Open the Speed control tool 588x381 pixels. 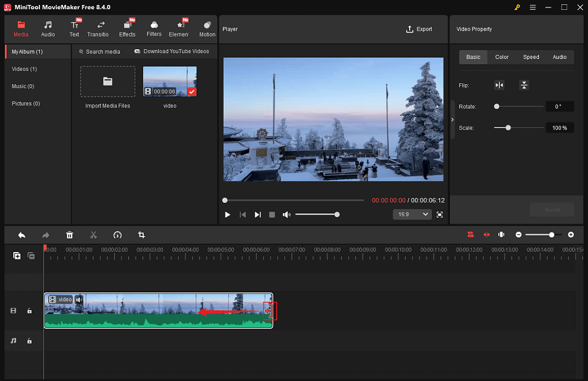118,235
